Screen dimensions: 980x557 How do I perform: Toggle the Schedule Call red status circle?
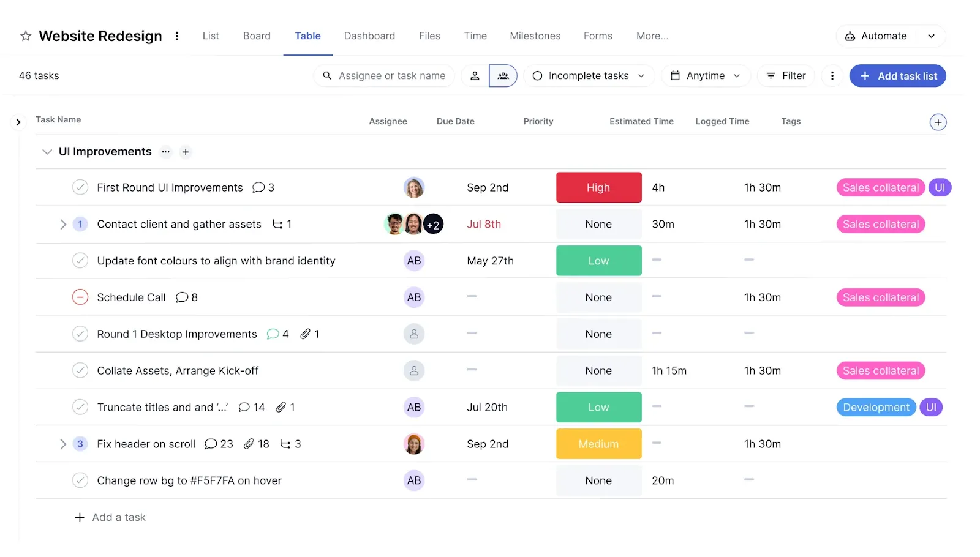pyautogui.click(x=80, y=297)
